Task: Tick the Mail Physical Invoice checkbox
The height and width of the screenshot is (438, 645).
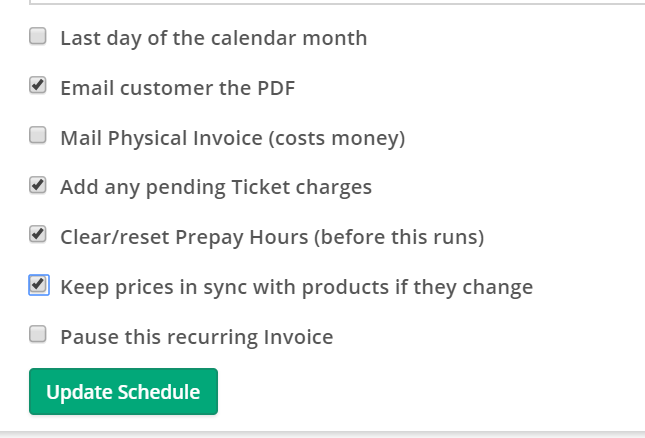Action: [x=38, y=135]
